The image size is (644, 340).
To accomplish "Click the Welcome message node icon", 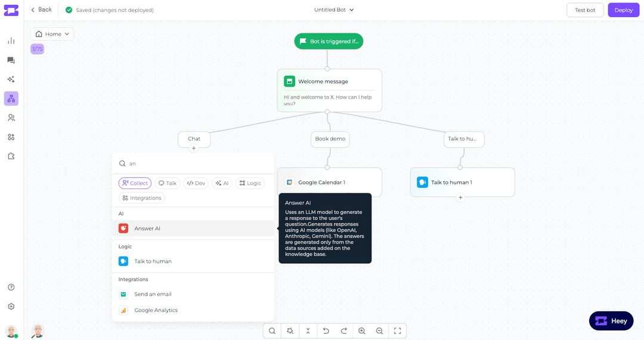I will 290,81.
